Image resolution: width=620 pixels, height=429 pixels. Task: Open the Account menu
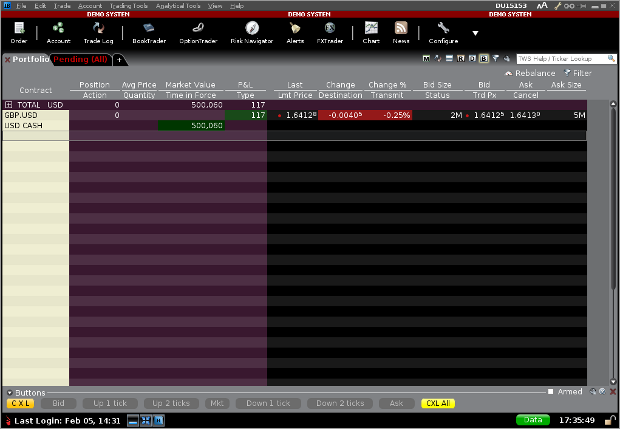click(90, 6)
